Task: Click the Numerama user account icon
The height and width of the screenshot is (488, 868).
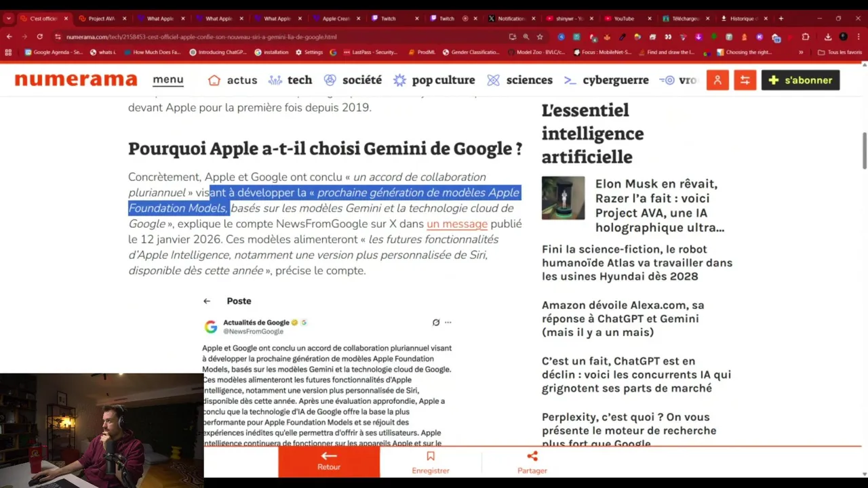Action: click(717, 80)
